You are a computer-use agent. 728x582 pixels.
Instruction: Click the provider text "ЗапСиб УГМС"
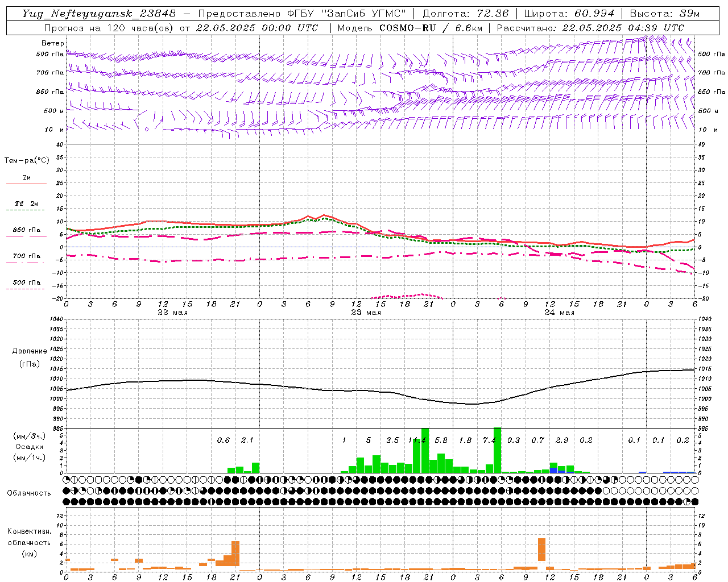[x=363, y=14]
